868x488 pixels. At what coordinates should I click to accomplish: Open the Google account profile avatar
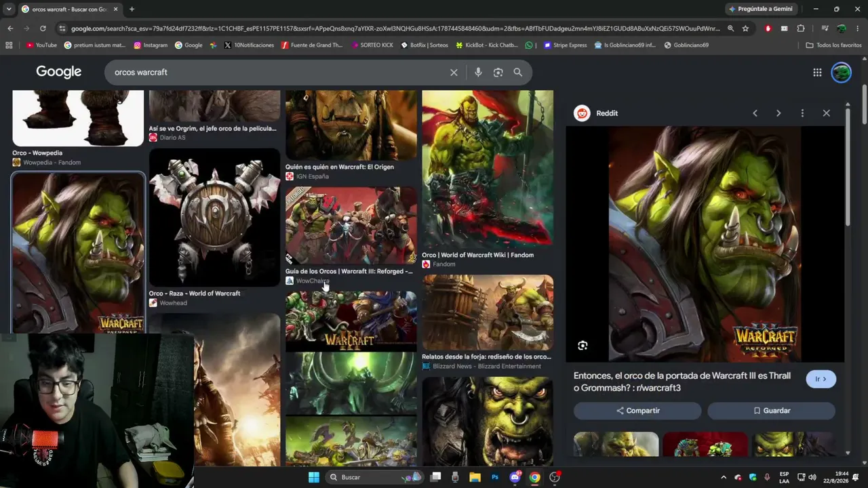pos(841,73)
